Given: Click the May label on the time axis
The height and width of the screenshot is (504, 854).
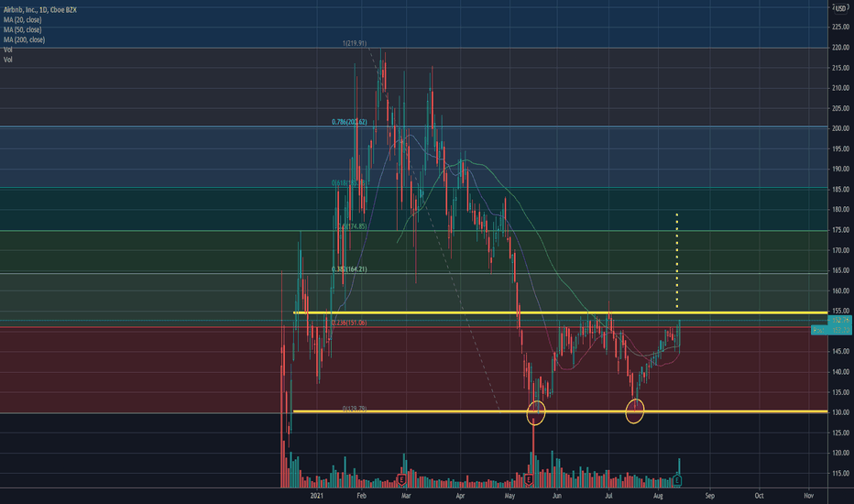Looking at the screenshot, I should tap(509, 496).
